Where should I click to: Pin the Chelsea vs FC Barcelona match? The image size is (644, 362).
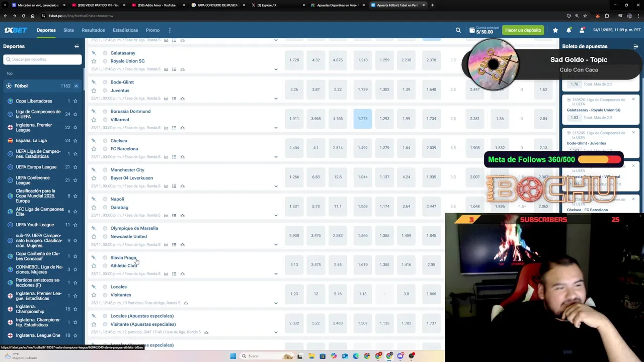point(94,141)
